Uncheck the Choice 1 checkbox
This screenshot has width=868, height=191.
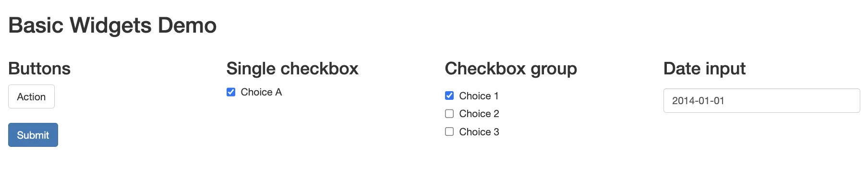(x=449, y=95)
